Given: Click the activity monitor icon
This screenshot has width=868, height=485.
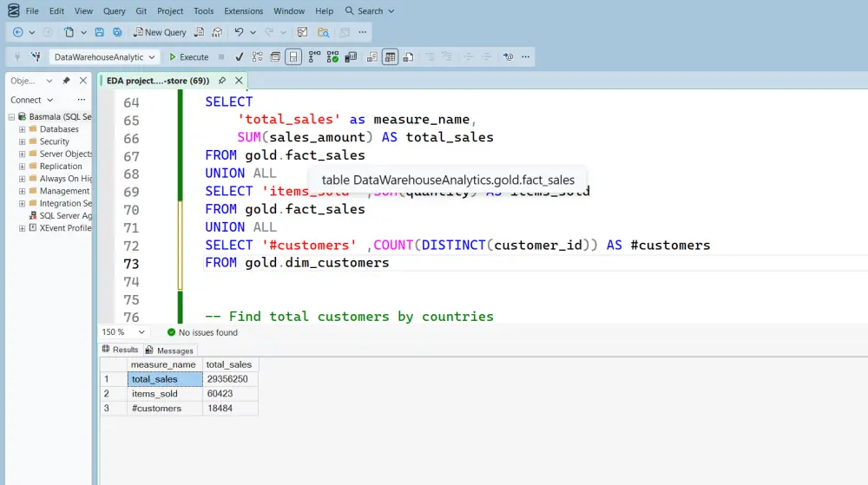Looking at the screenshot, I should click(302, 32).
